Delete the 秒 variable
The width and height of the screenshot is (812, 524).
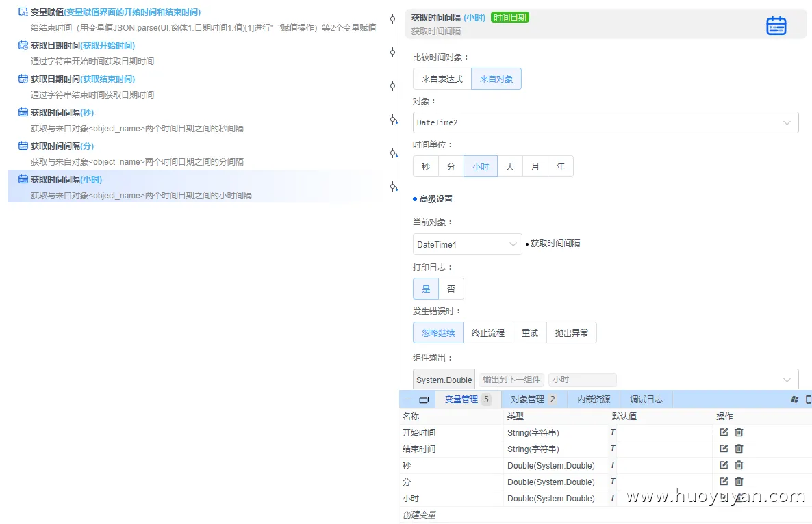tap(739, 465)
